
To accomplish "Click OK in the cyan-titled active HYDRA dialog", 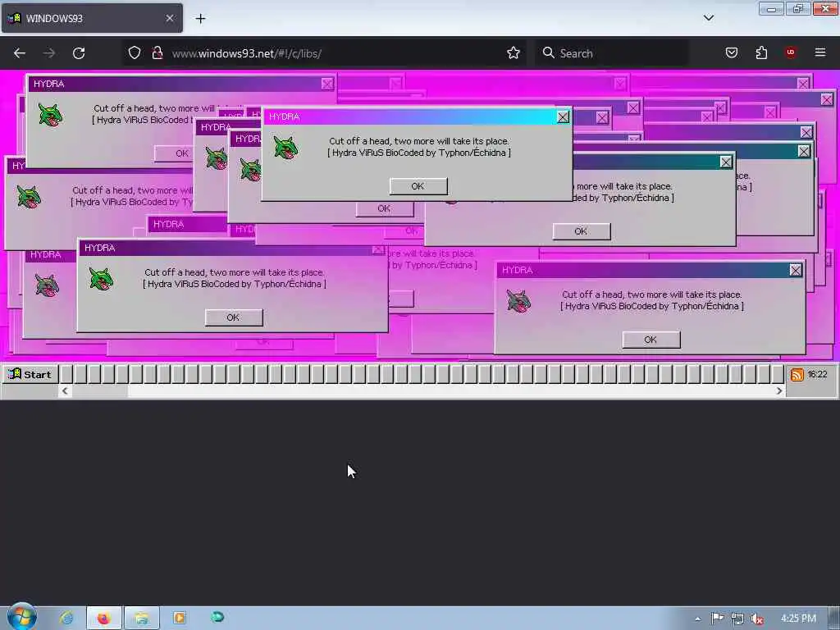I will point(418,186).
